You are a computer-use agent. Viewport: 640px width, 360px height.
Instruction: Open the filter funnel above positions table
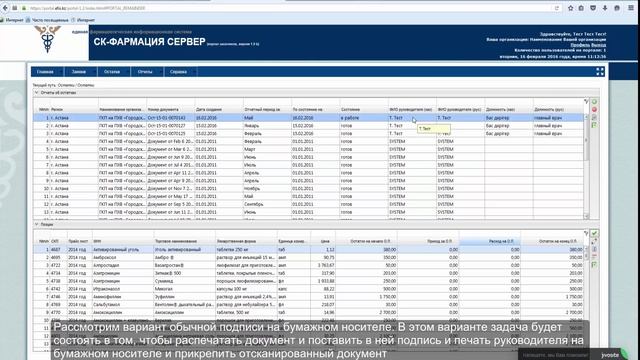click(x=586, y=233)
